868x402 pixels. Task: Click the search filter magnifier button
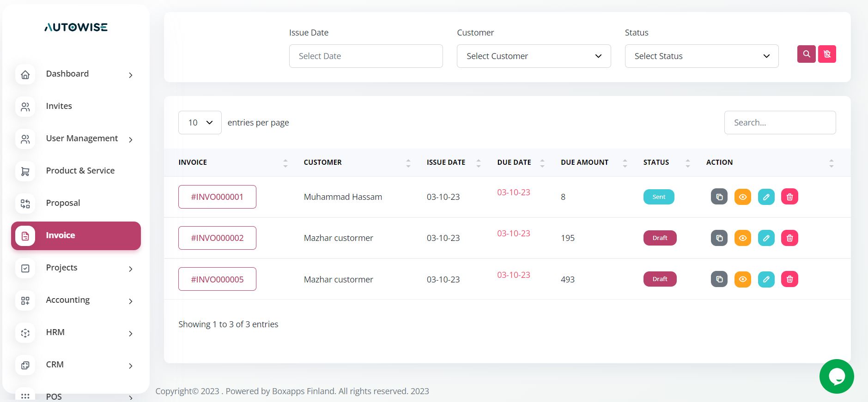click(x=806, y=54)
